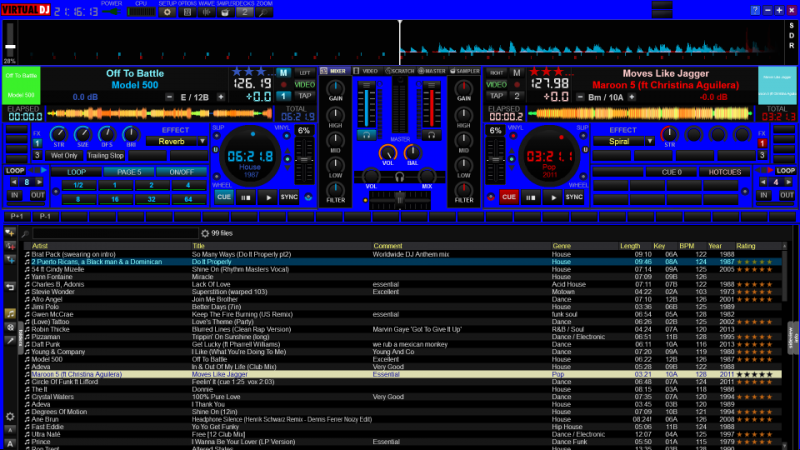Click the crossfader slider
This screenshot has width=800, height=450.
click(x=399, y=199)
